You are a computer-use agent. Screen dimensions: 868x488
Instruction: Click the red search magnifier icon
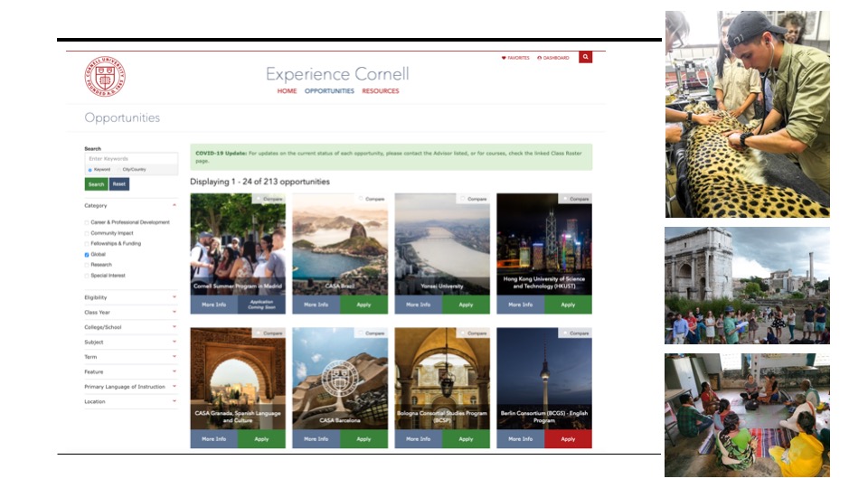pos(585,57)
